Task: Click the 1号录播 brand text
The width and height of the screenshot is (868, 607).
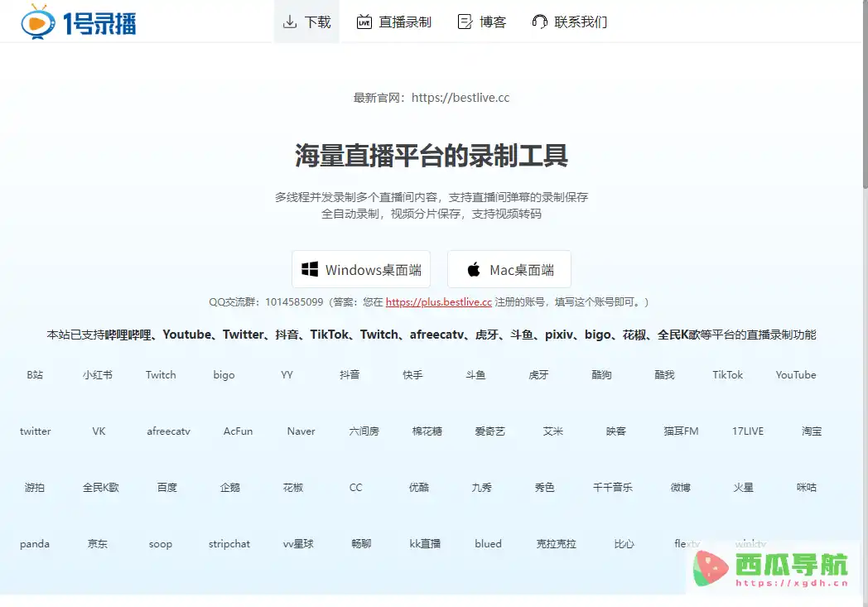Action: pyautogui.click(x=99, y=24)
